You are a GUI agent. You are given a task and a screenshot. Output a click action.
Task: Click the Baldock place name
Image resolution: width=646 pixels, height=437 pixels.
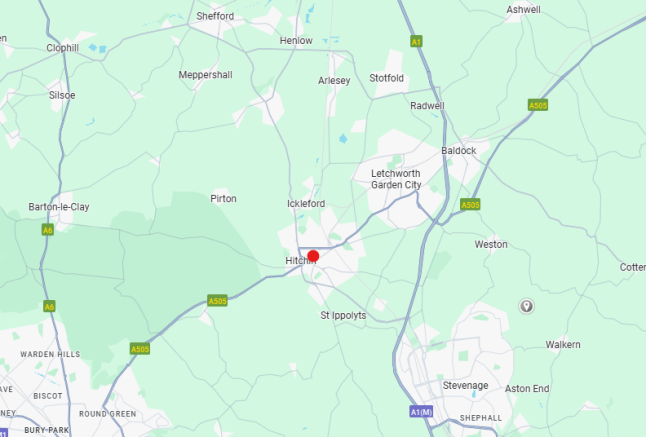point(459,151)
